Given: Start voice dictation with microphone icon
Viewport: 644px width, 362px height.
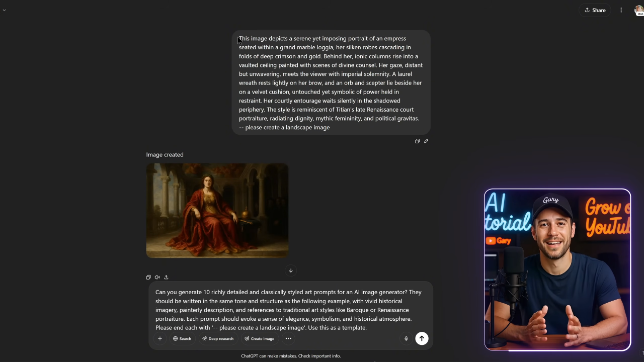Looking at the screenshot, I should (406, 338).
